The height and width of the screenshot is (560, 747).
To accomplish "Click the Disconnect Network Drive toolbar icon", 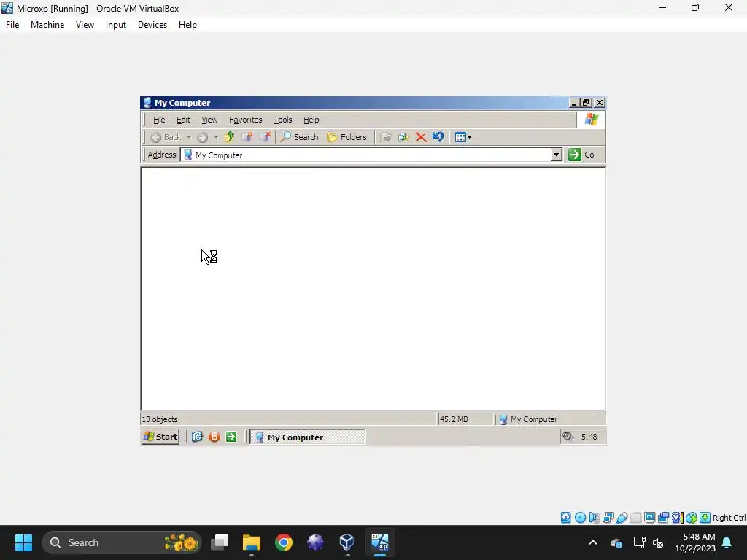I will [264, 137].
